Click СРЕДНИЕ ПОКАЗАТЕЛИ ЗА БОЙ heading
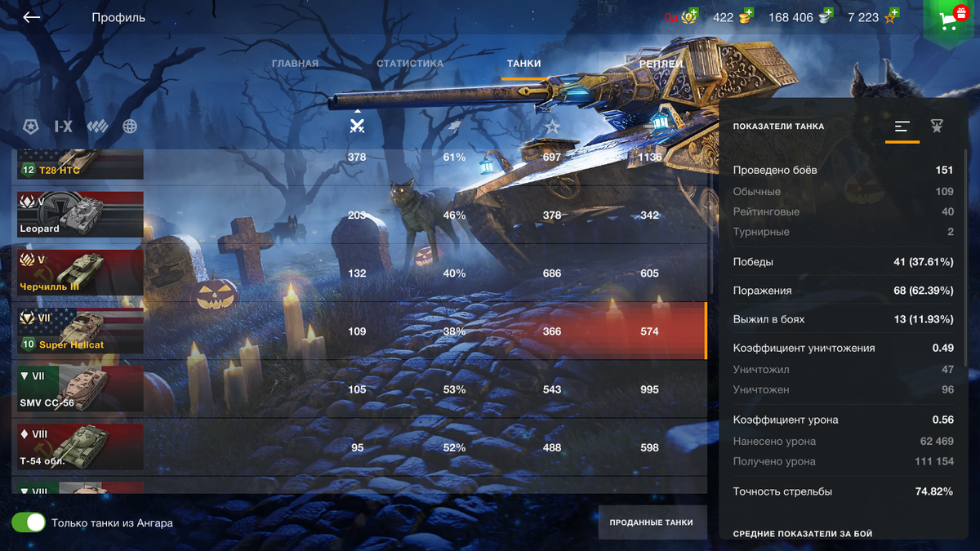This screenshot has width=980, height=551. coord(803,533)
